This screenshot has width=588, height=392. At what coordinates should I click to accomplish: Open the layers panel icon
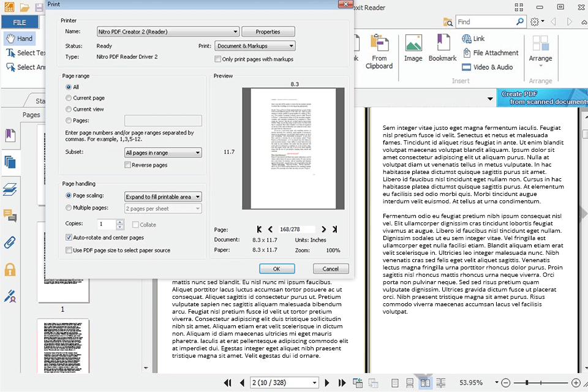coord(10,189)
